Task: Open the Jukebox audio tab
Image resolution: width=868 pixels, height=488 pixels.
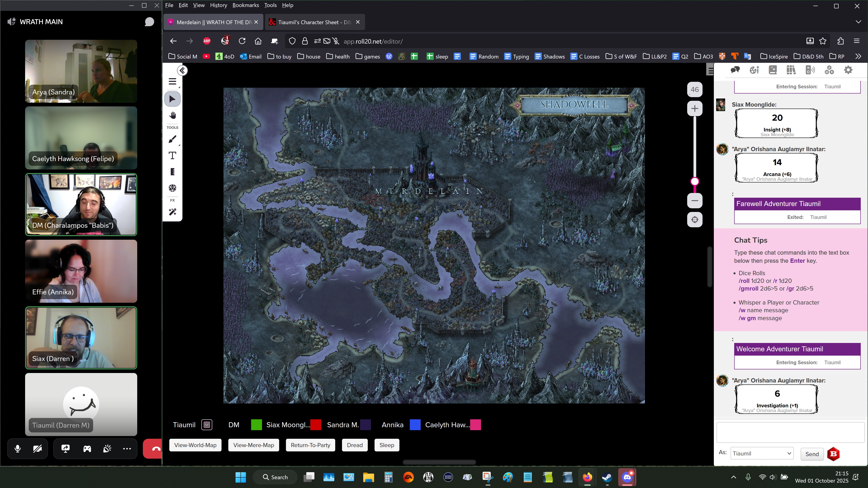Action: 810,70
